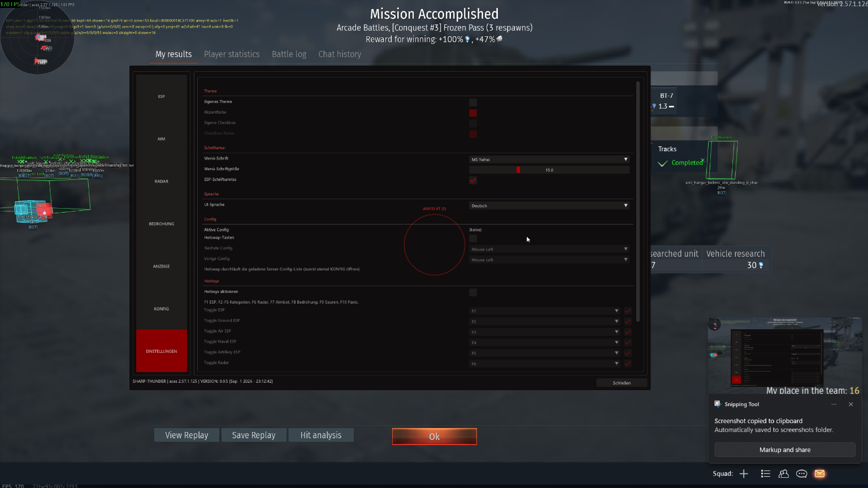868x488 pixels.
Task: Click the View Replay button
Action: click(186, 435)
